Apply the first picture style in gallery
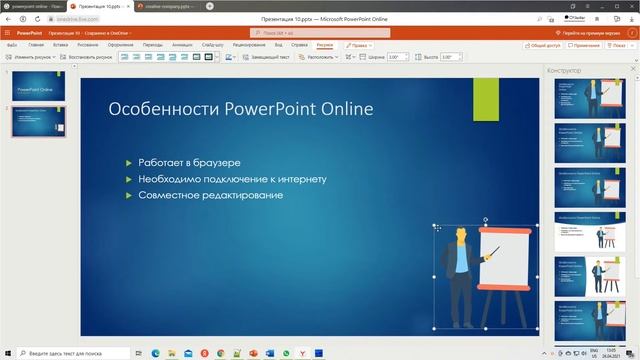Image resolution: width=640 pixels, height=360 pixels. tap(124, 57)
